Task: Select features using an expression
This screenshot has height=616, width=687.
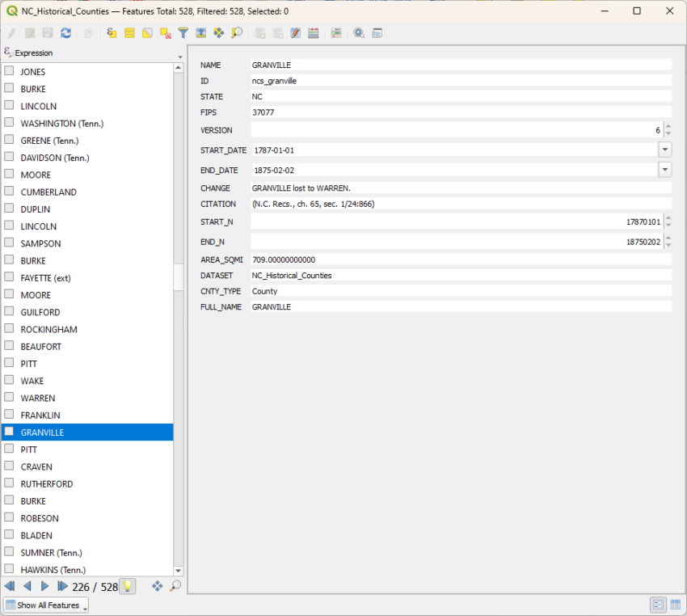Action: click(112, 32)
